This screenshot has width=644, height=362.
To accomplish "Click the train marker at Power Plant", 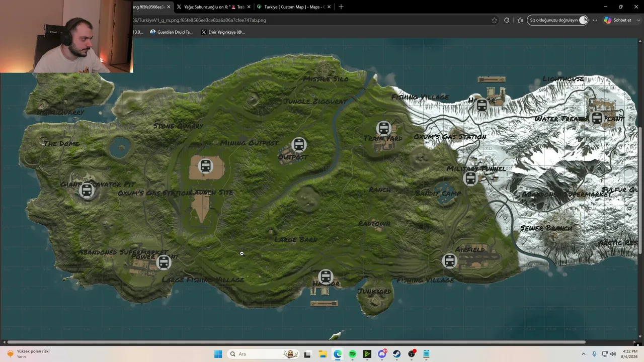I will tap(164, 262).
